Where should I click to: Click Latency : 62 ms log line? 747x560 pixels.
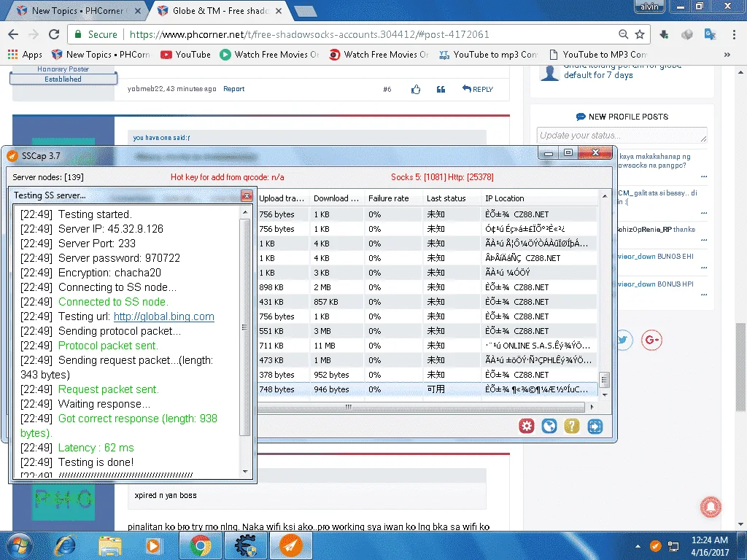(x=77, y=448)
